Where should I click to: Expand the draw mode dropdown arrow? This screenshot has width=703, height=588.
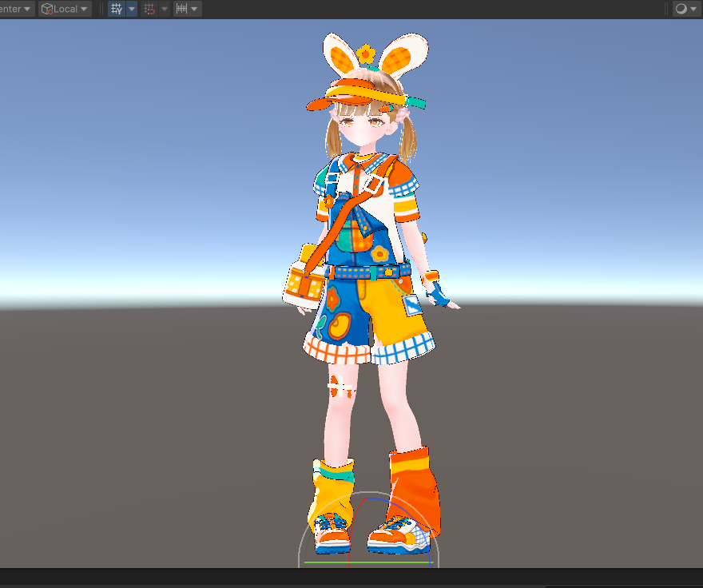[693, 9]
